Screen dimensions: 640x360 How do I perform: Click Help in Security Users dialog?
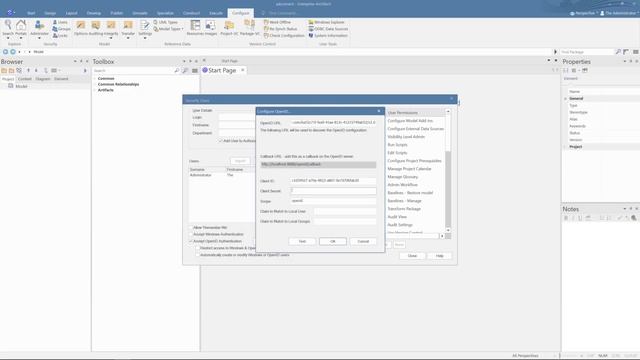(x=440, y=256)
